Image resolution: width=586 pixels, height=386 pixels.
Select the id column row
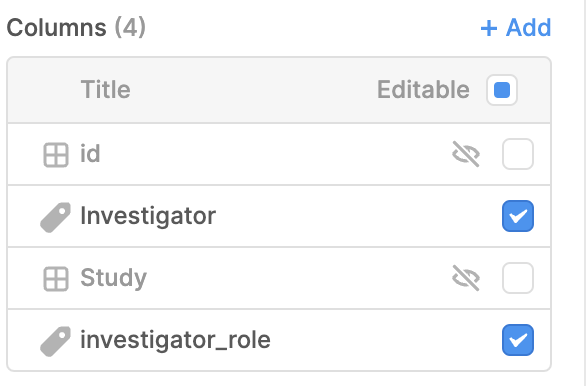(279, 154)
